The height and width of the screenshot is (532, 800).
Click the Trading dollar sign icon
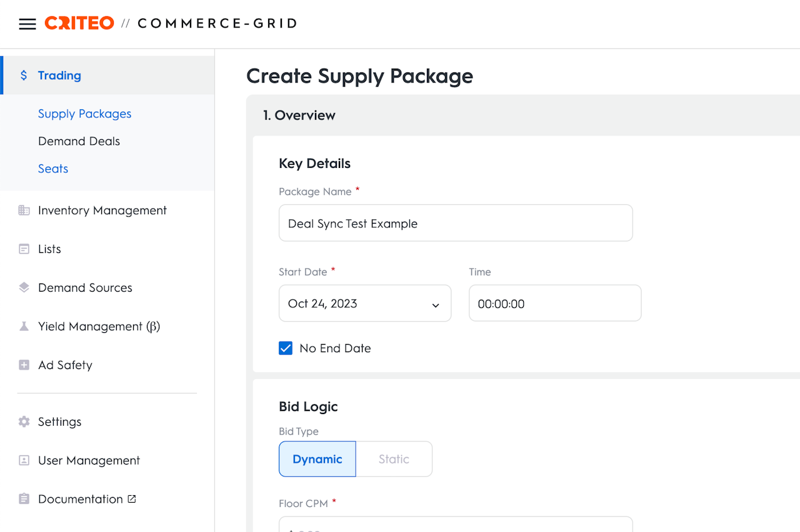click(x=24, y=76)
